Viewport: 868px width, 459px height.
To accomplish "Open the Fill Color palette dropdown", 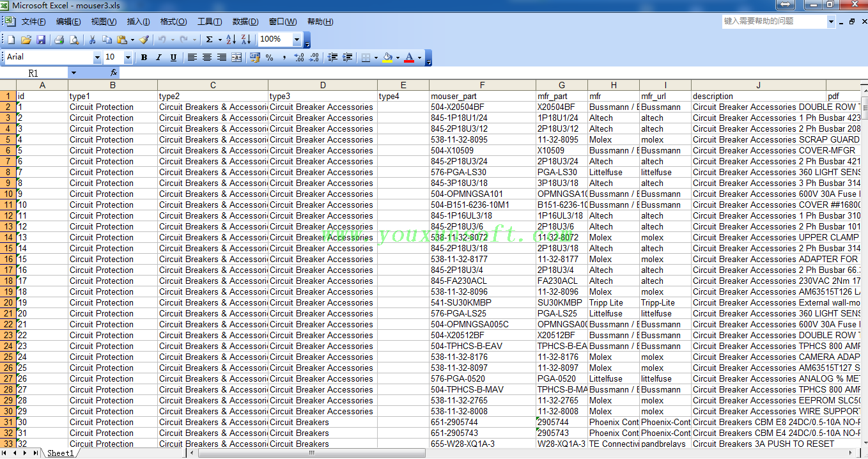I will coord(398,58).
